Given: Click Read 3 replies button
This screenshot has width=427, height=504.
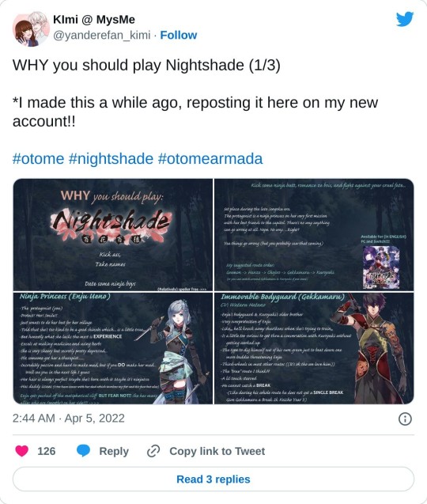Looking at the screenshot, I should 213,479.
